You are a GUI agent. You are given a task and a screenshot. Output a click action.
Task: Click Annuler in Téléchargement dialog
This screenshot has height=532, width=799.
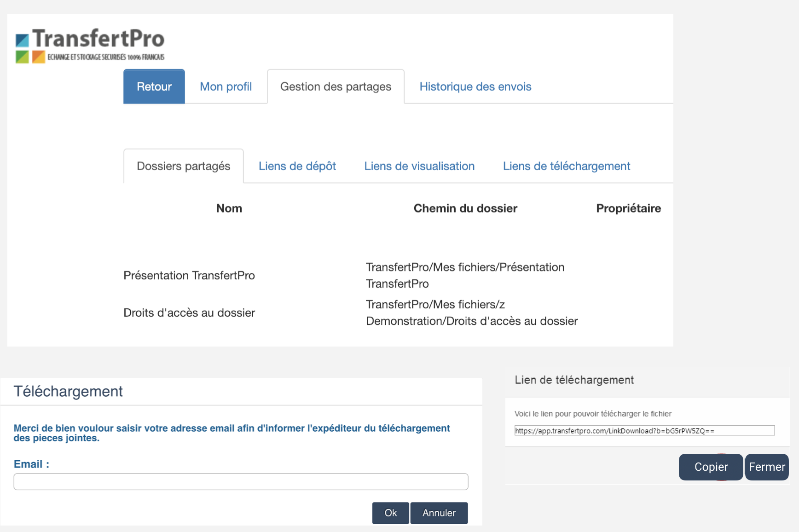(439, 513)
